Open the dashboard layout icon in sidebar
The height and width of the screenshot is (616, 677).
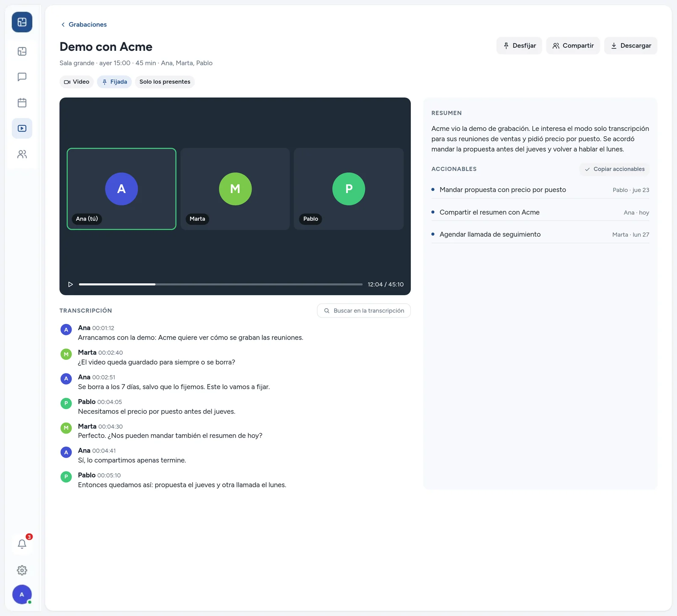pos(22,52)
